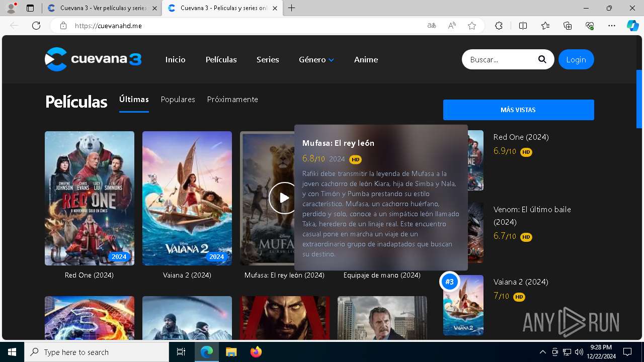Open Equipaje de mano (2024) title
Image resolution: width=644 pixels, height=362 pixels.
coord(382,275)
